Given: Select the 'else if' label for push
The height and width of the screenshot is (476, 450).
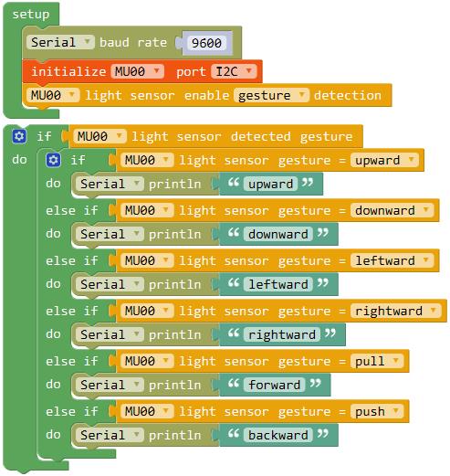Looking at the screenshot, I should pyautogui.click(x=72, y=411).
